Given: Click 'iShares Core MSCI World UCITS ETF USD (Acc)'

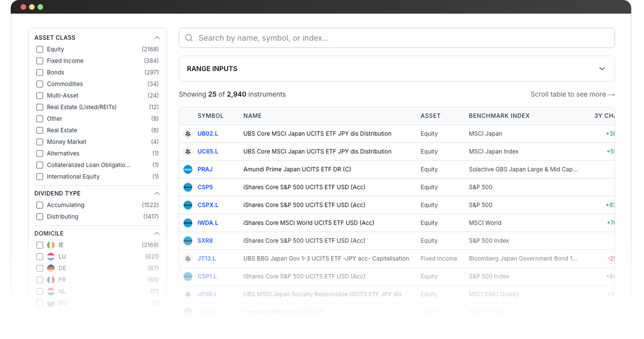Looking at the screenshot, I should point(309,223).
